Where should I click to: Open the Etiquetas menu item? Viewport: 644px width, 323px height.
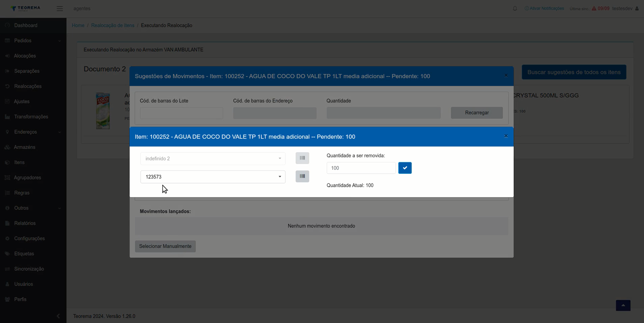coord(24,254)
